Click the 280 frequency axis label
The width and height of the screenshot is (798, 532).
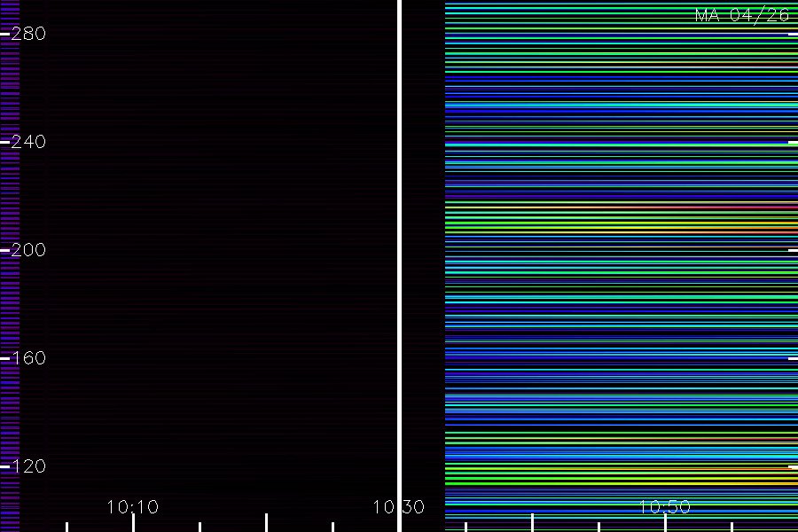(x=28, y=34)
